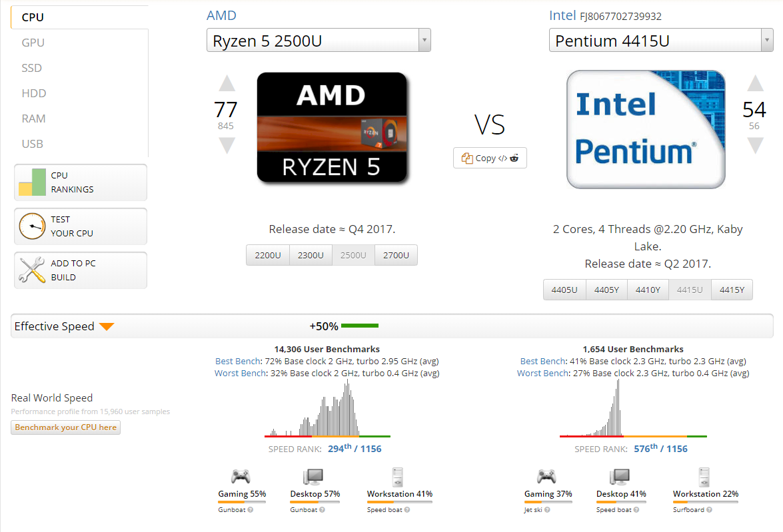This screenshot has width=783, height=532.
Task: Click the Test Your CPU clock icon
Action: 32,226
